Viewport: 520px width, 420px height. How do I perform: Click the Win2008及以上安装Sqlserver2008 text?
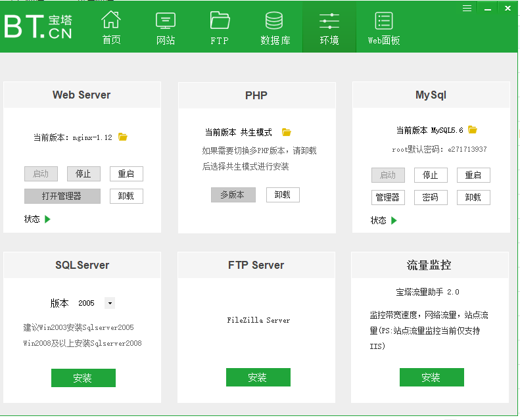pyautogui.click(x=83, y=343)
